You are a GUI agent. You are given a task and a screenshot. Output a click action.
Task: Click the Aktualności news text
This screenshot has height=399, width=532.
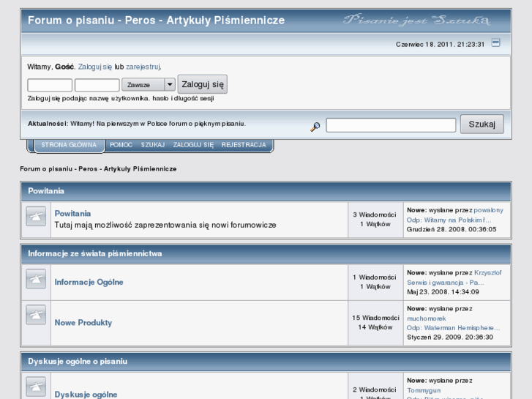coord(137,124)
